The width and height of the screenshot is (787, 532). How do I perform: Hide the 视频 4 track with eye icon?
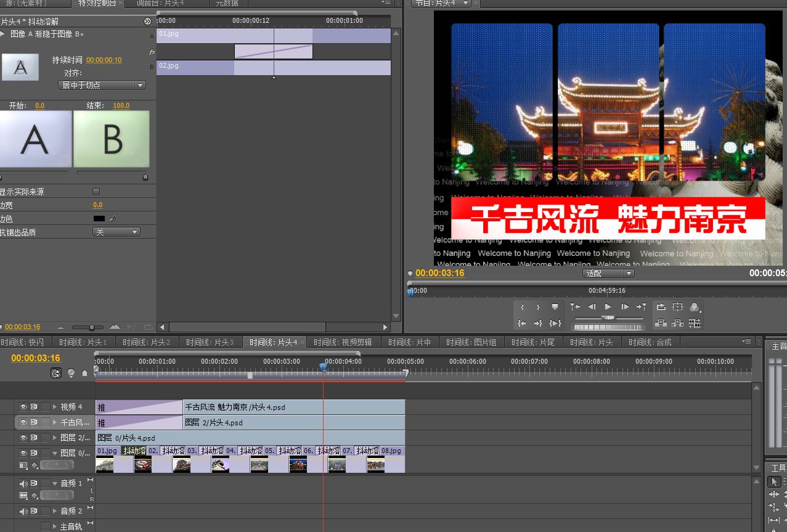pyautogui.click(x=23, y=407)
